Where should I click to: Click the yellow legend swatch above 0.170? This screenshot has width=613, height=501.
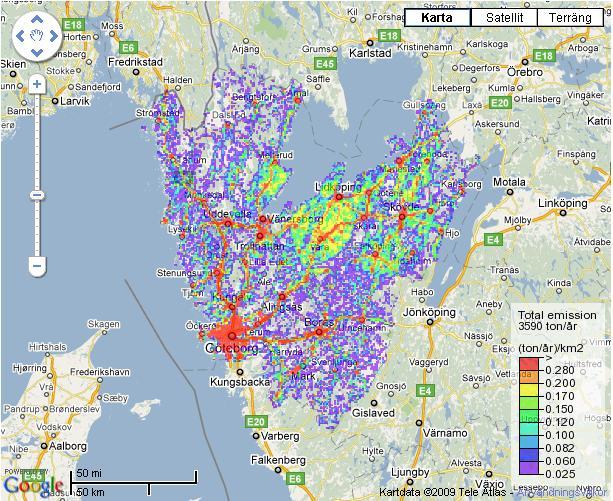(x=529, y=390)
